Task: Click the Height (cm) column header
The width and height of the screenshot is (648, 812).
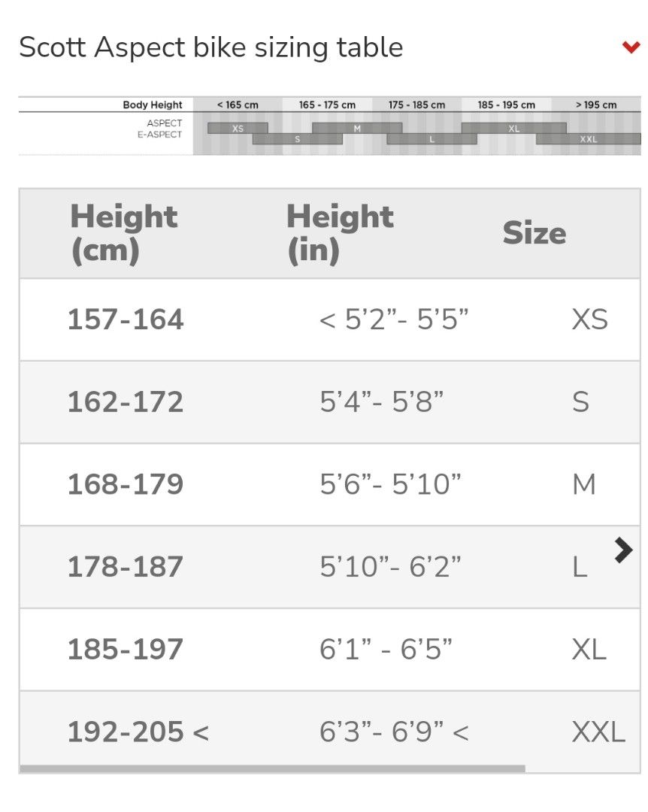Action: (124, 234)
